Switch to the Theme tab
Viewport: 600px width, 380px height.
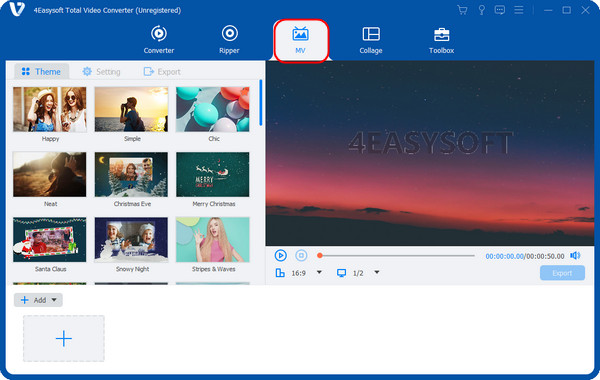pos(41,72)
